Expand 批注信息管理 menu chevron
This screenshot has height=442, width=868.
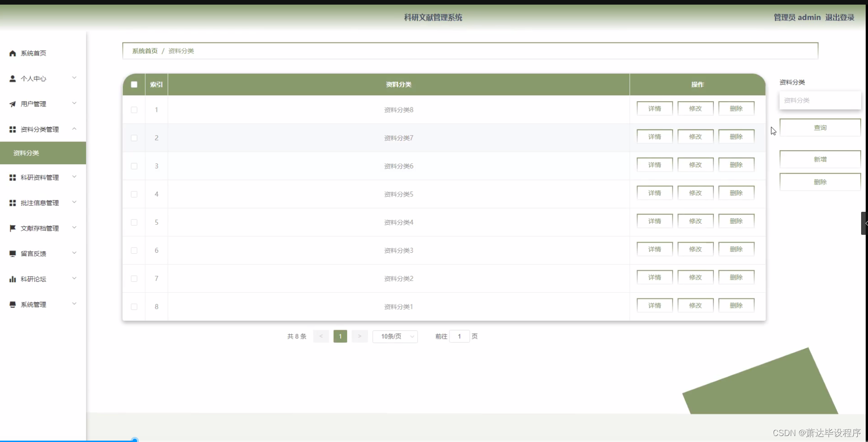click(x=74, y=202)
